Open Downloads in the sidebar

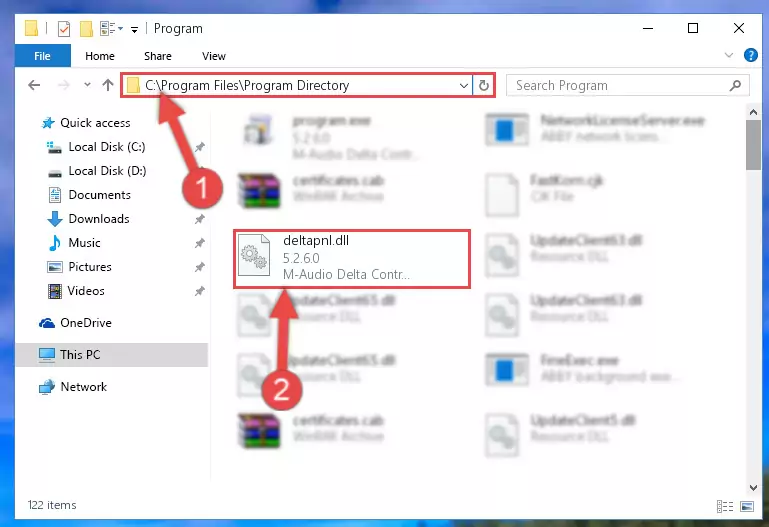(x=99, y=219)
